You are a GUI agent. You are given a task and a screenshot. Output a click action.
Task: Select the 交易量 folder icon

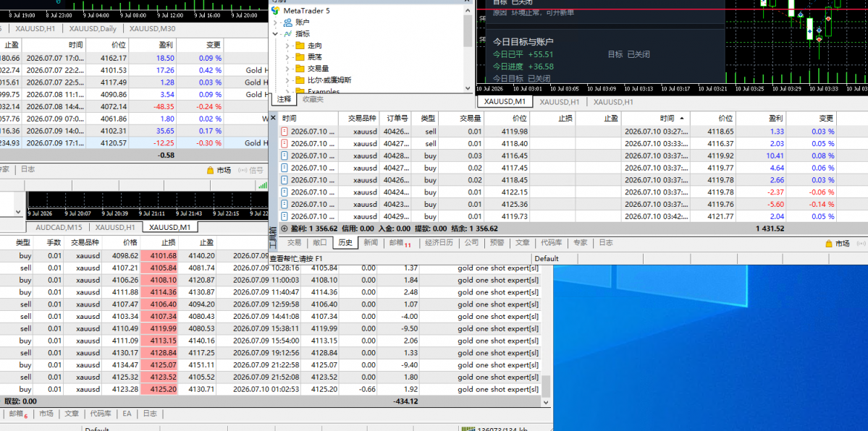(x=300, y=69)
